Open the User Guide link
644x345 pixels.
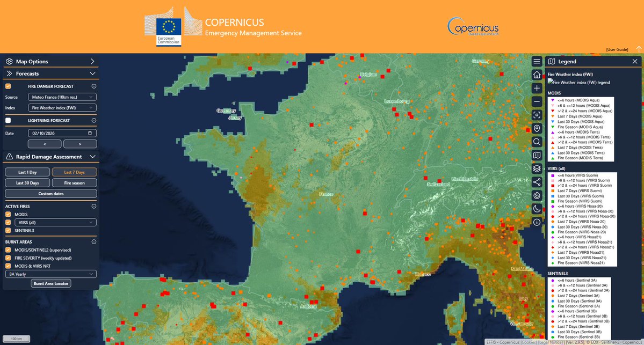(x=617, y=50)
